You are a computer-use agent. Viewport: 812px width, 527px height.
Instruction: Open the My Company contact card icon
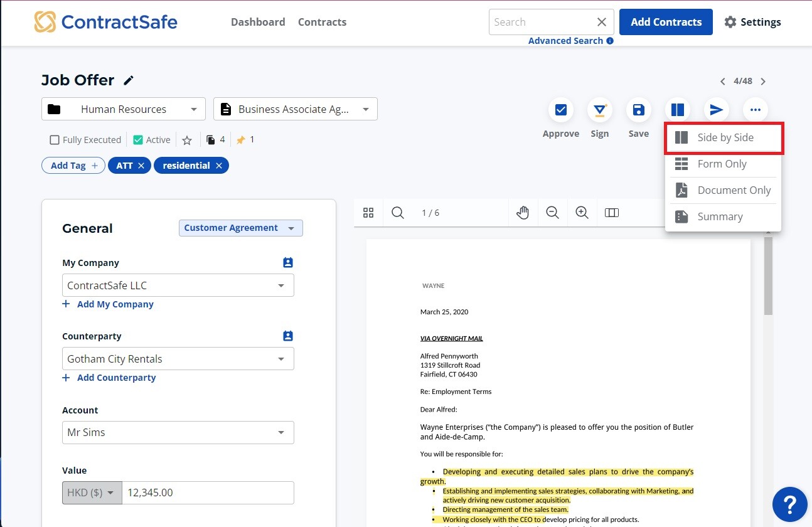(x=288, y=263)
